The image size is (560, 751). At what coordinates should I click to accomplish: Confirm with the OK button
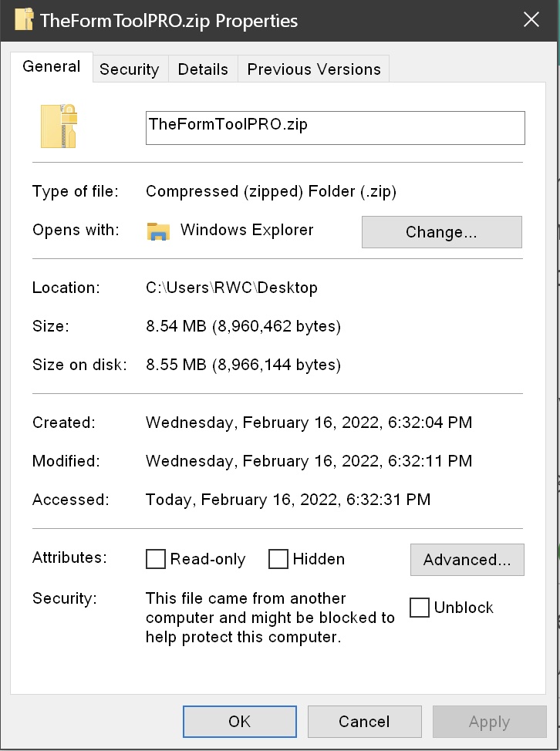[240, 721]
